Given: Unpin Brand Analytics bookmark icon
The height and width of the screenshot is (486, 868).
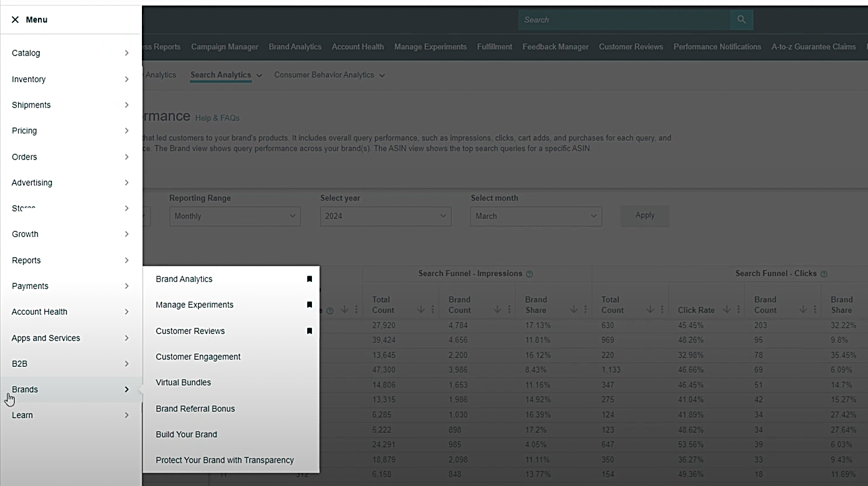Looking at the screenshot, I should [x=310, y=279].
